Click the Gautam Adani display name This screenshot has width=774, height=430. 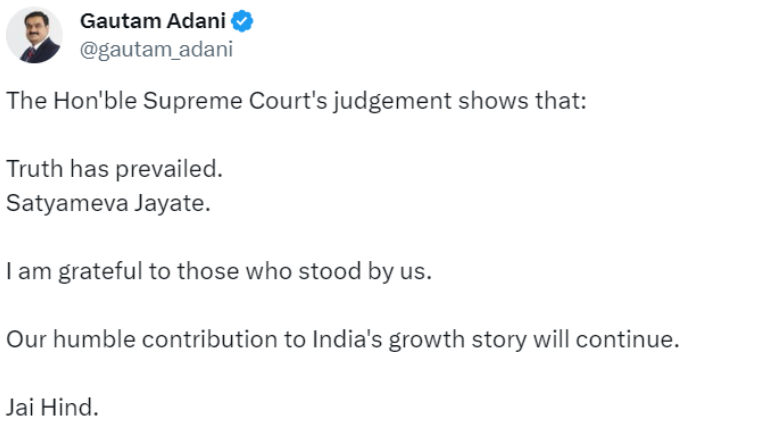tap(153, 21)
